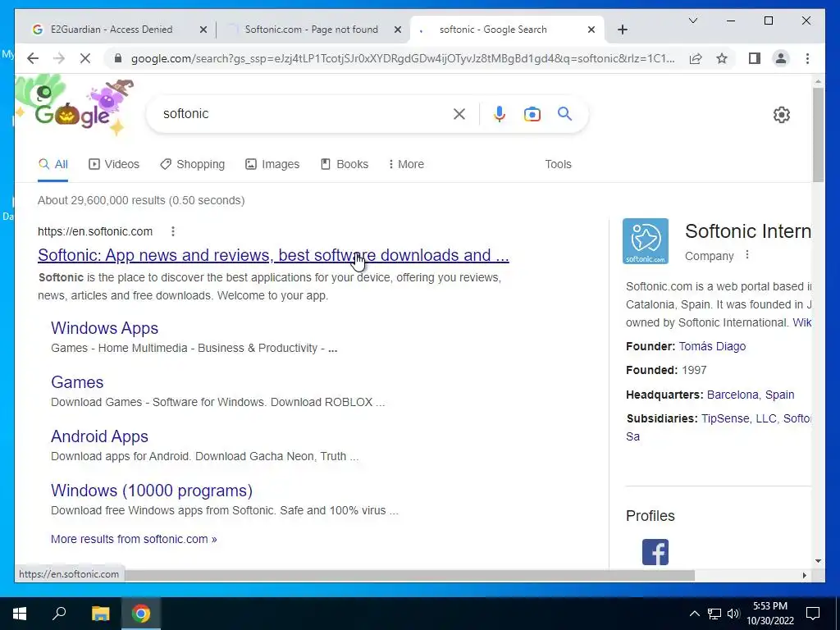Share this page using the share icon

[696, 58]
